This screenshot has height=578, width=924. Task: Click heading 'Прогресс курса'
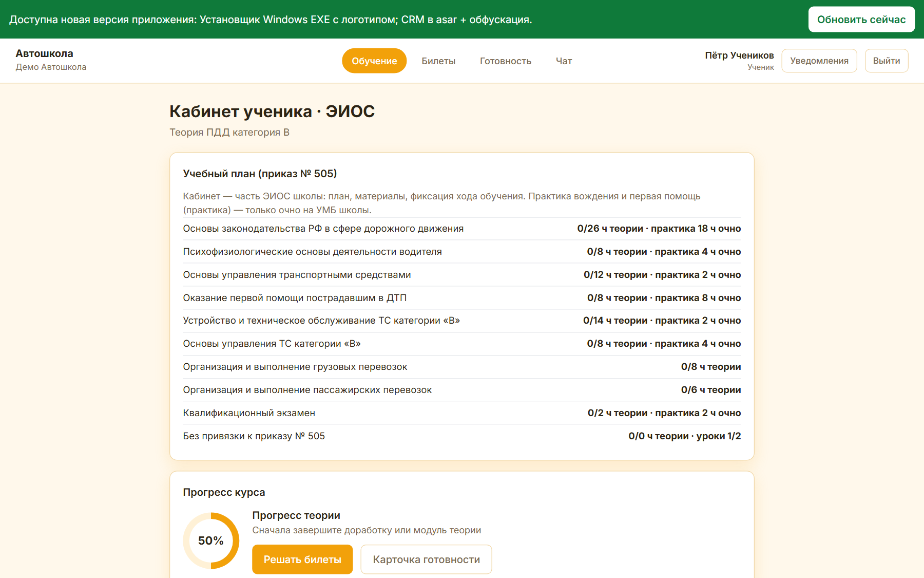click(224, 492)
